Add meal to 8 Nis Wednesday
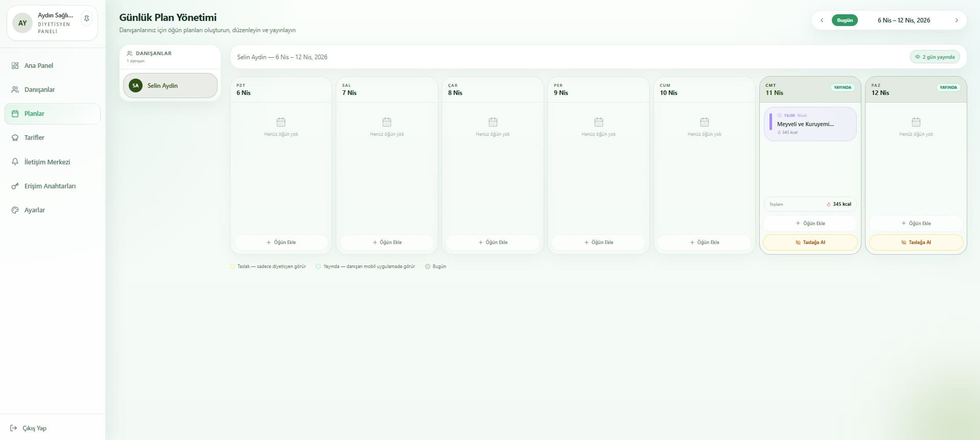Image resolution: width=980 pixels, height=440 pixels. click(493, 242)
